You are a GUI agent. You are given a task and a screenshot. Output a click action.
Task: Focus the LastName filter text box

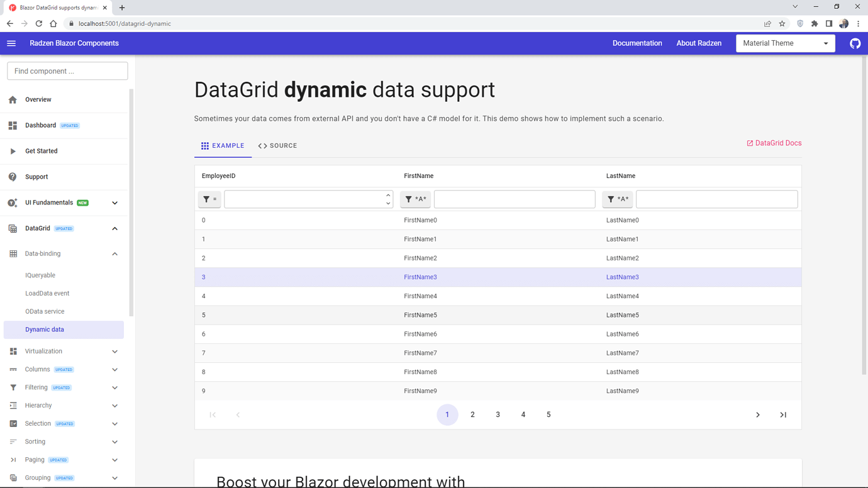717,199
